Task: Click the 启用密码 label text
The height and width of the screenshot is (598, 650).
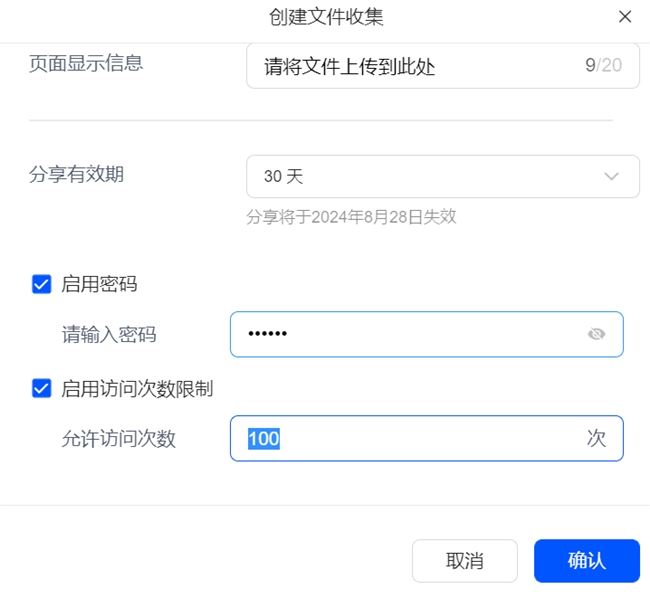Action: 99,284
